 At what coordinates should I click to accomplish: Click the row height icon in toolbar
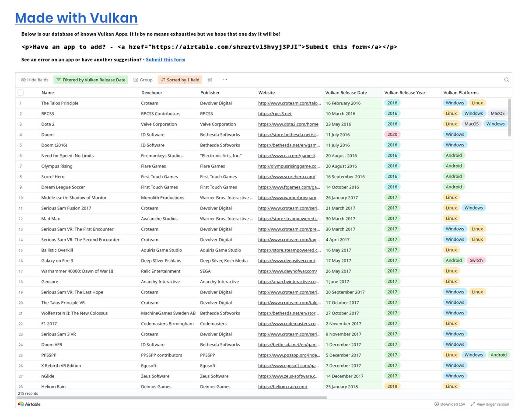[x=210, y=80]
